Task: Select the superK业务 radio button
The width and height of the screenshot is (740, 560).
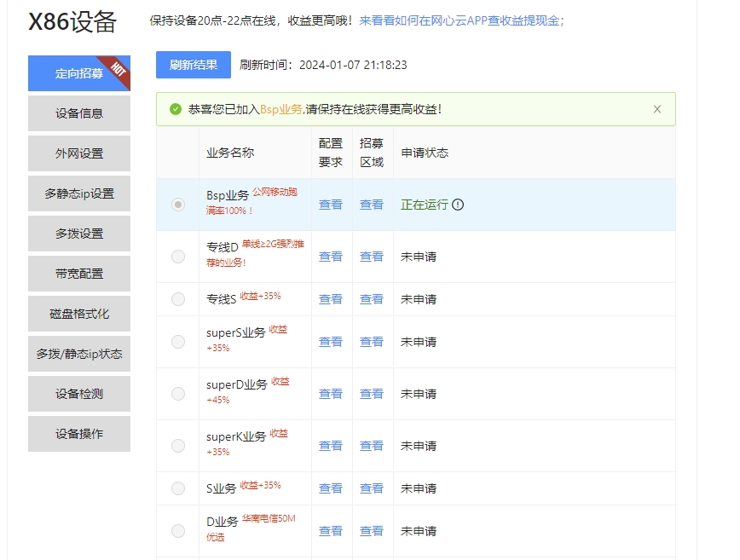Action: click(x=177, y=444)
